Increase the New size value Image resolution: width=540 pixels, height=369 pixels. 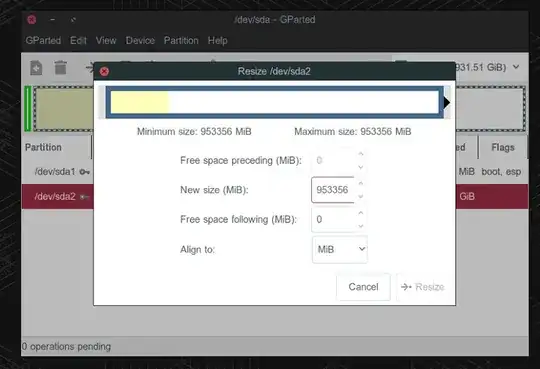pos(361,183)
